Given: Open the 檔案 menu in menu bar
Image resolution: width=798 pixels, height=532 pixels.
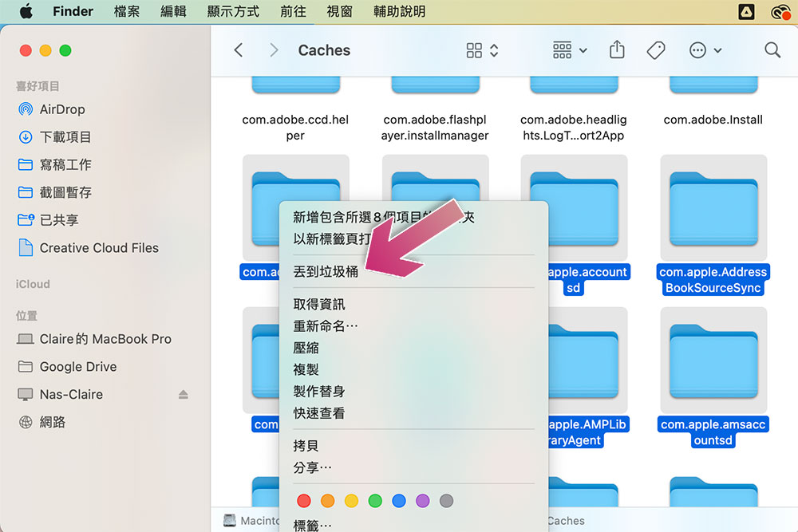Looking at the screenshot, I should (x=127, y=11).
